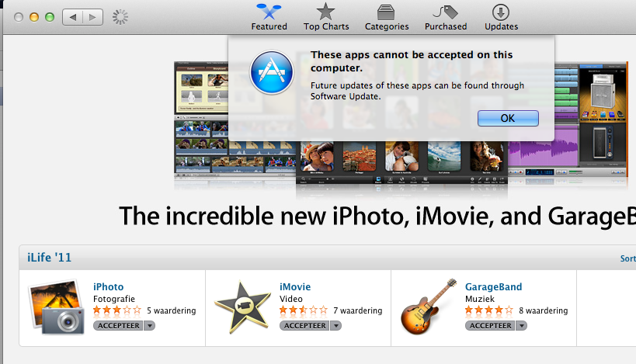Viewport: 636px width, 364px height.
Task: Open the GarageBand guitar icon
Action: [x=429, y=307]
